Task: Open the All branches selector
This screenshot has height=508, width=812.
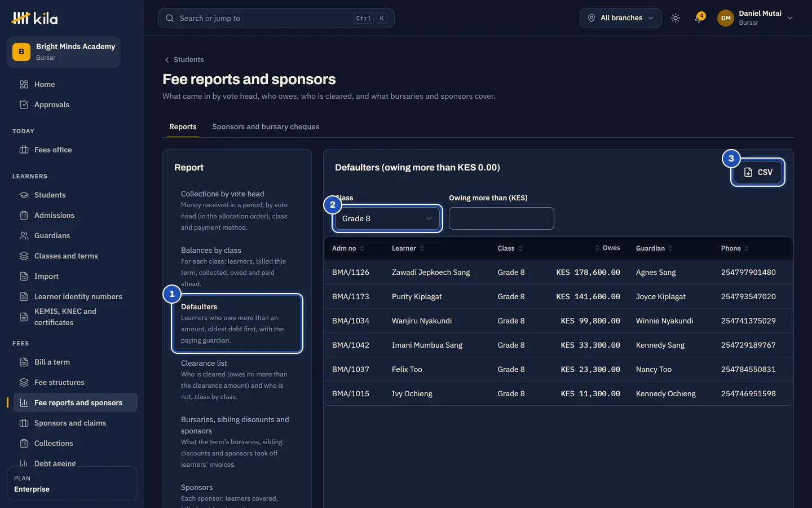Action: click(621, 18)
